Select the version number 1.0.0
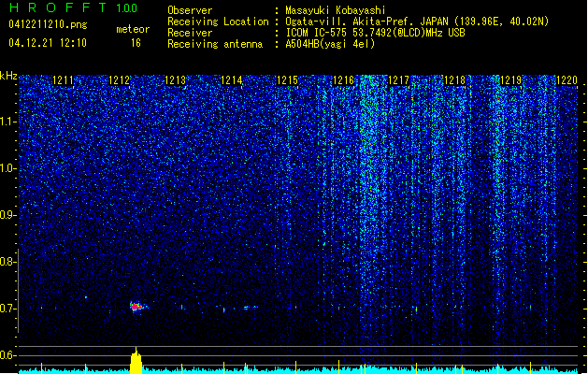588x374 pixels. tap(127, 8)
